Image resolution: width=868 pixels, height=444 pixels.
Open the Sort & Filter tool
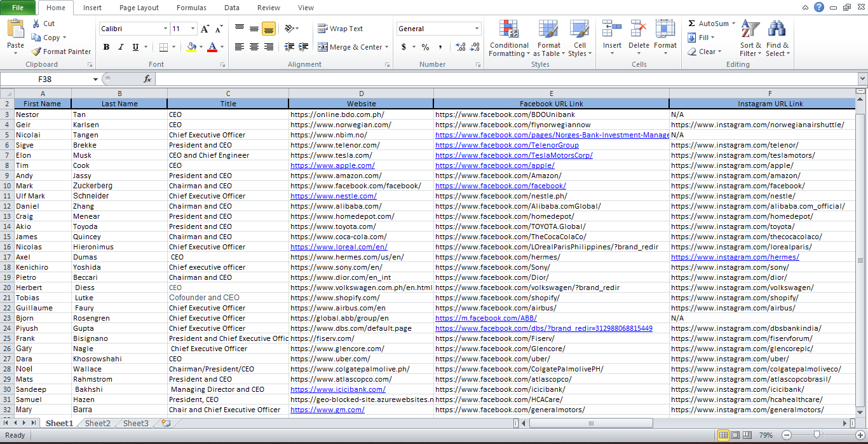tap(750, 29)
